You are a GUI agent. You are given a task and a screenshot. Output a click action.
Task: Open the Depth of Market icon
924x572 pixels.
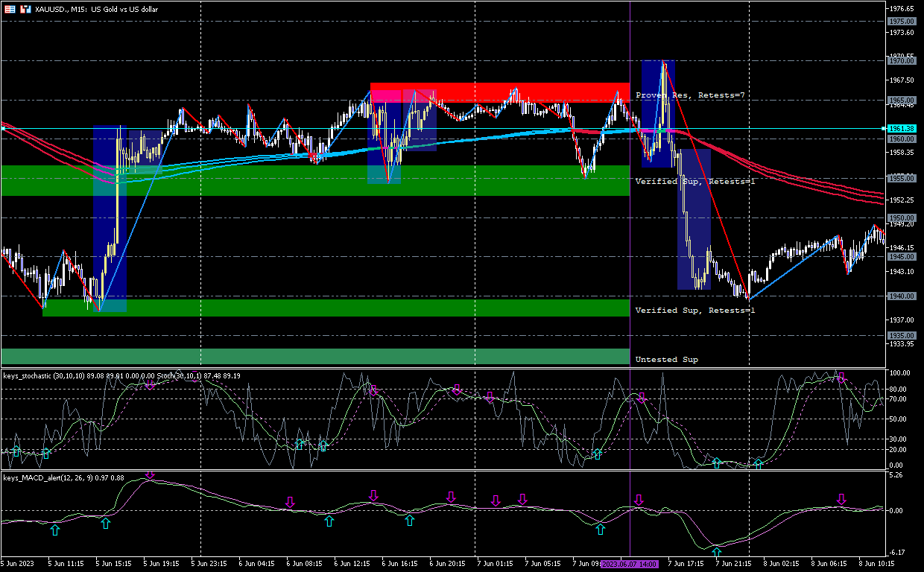tap(25, 9)
